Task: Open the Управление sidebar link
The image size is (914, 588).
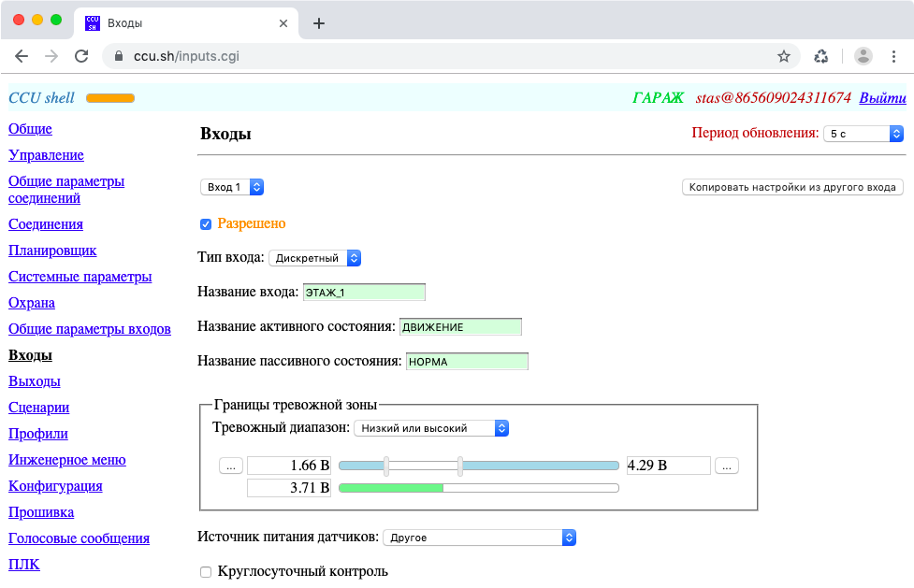Action: [46, 155]
